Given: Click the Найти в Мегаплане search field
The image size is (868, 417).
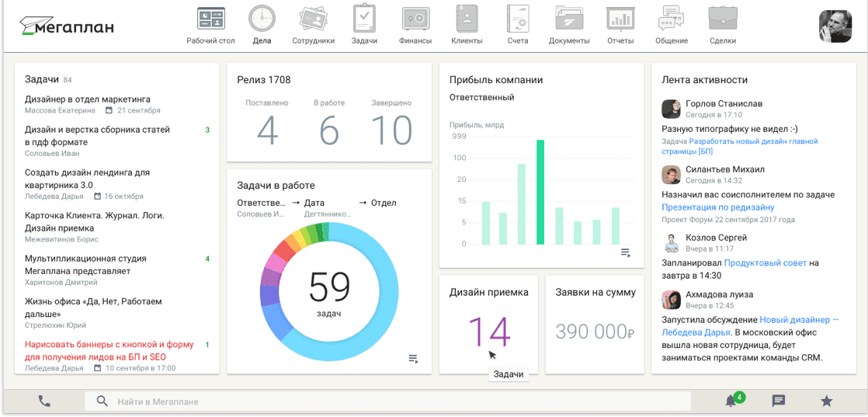Looking at the screenshot, I should 387,401.
